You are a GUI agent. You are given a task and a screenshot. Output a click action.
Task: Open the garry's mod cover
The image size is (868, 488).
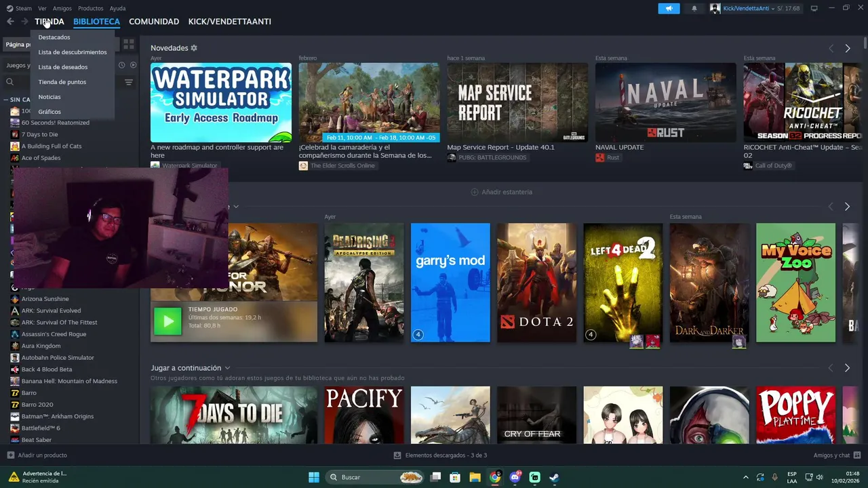[x=450, y=283]
